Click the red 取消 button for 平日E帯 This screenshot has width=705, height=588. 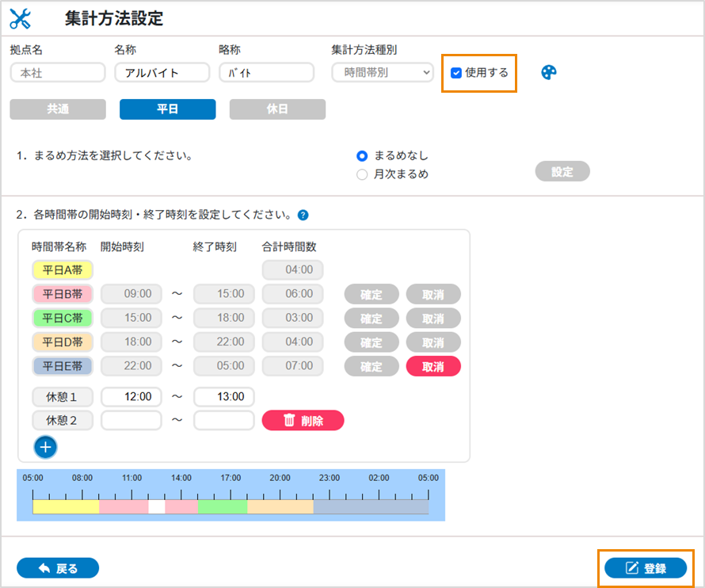[x=433, y=366]
